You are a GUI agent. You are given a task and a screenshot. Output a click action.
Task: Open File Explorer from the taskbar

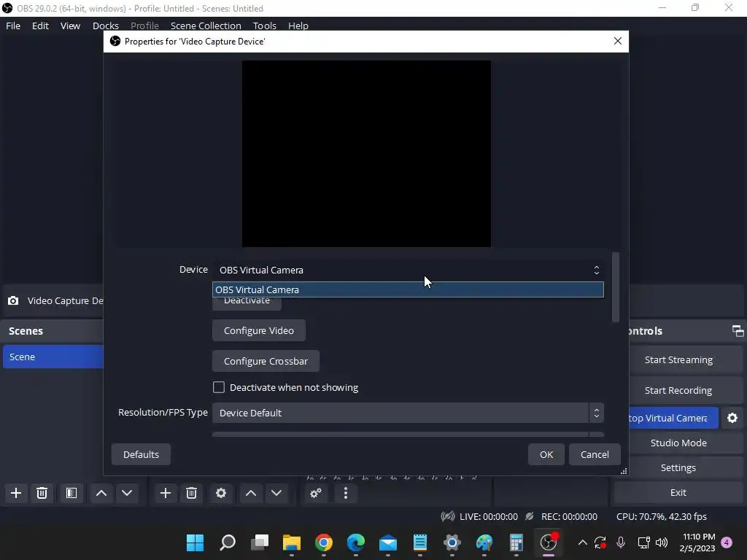(x=292, y=542)
